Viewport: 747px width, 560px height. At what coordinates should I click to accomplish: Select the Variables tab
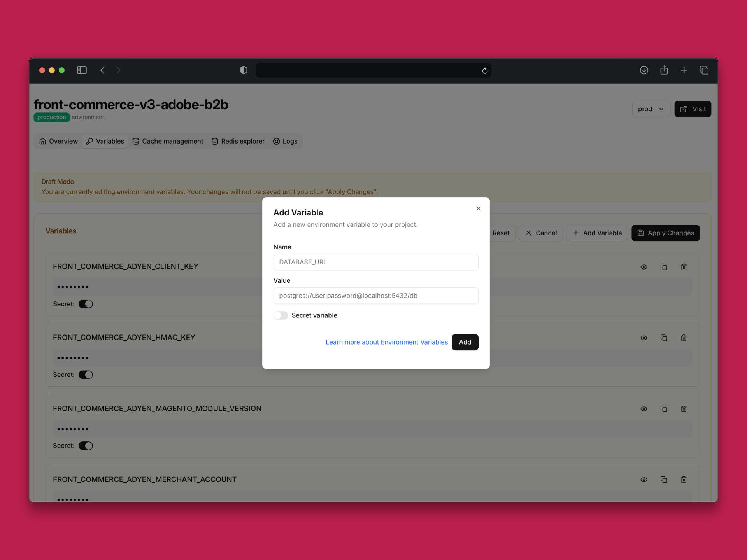pos(105,141)
